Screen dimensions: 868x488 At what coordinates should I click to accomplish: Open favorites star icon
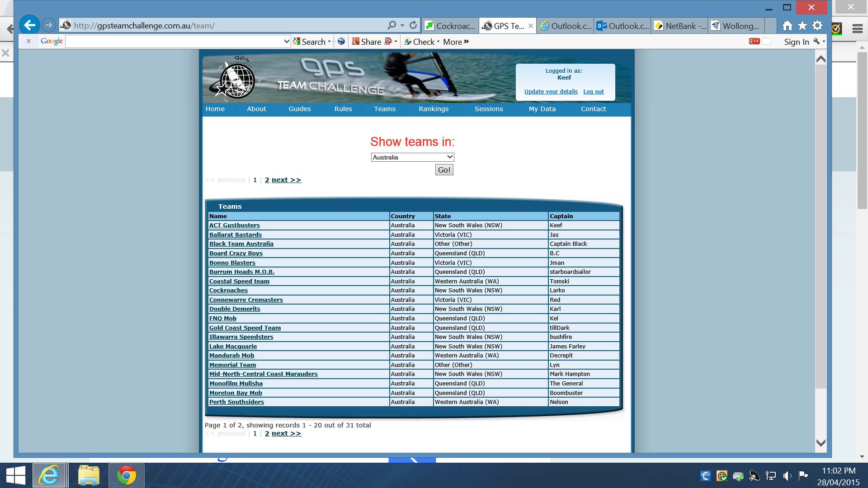802,26
